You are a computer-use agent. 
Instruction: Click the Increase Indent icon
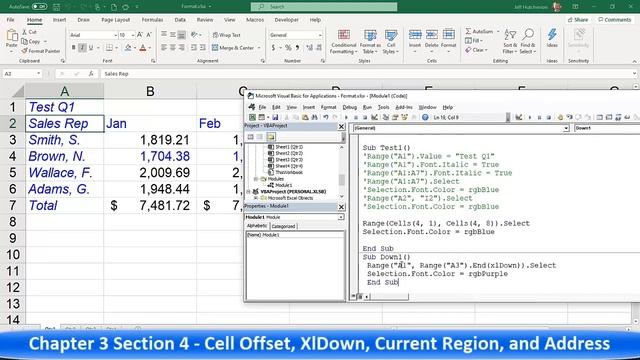pos(202,48)
